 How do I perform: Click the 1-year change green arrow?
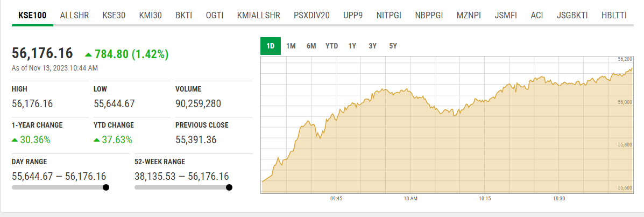(15, 140)
